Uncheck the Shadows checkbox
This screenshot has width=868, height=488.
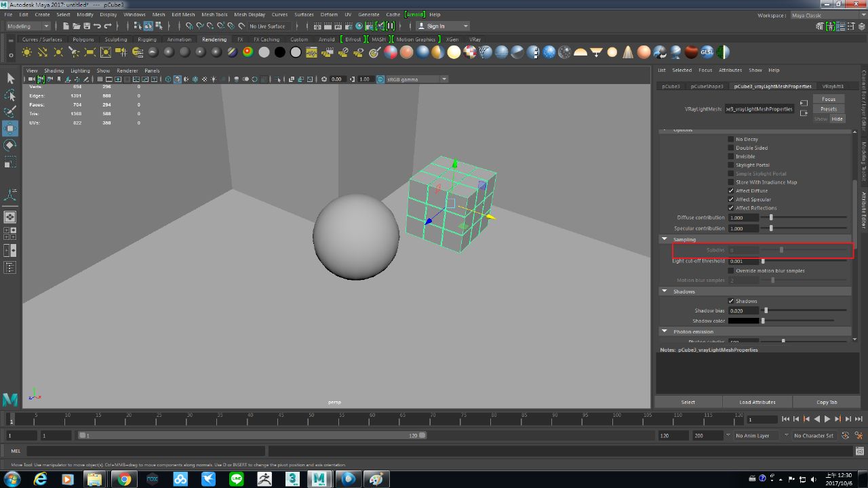(731, 301)
